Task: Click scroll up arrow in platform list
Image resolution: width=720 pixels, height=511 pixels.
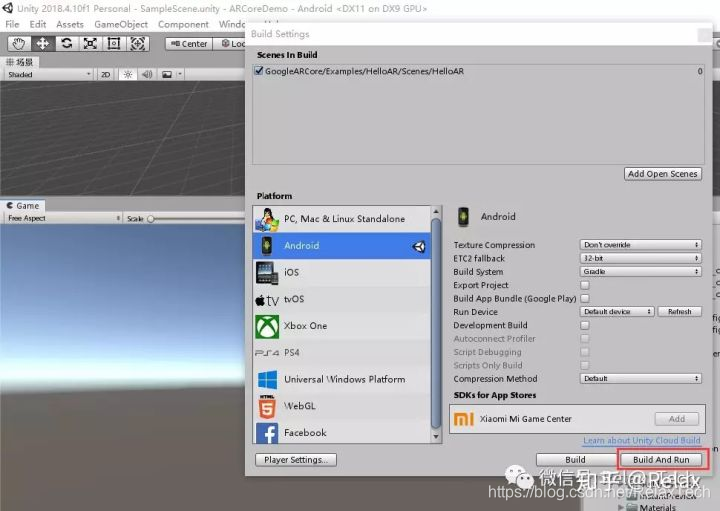Action: coord(436,211)
